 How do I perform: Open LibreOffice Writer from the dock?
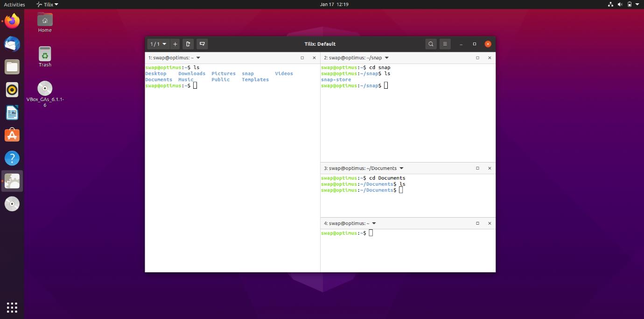coord(12,113)
